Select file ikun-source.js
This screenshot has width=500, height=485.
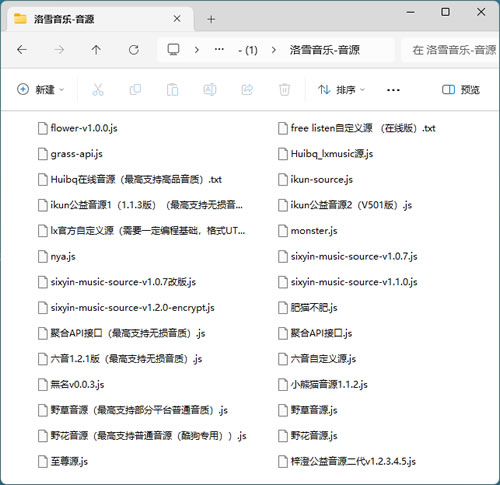pos(315,179)
